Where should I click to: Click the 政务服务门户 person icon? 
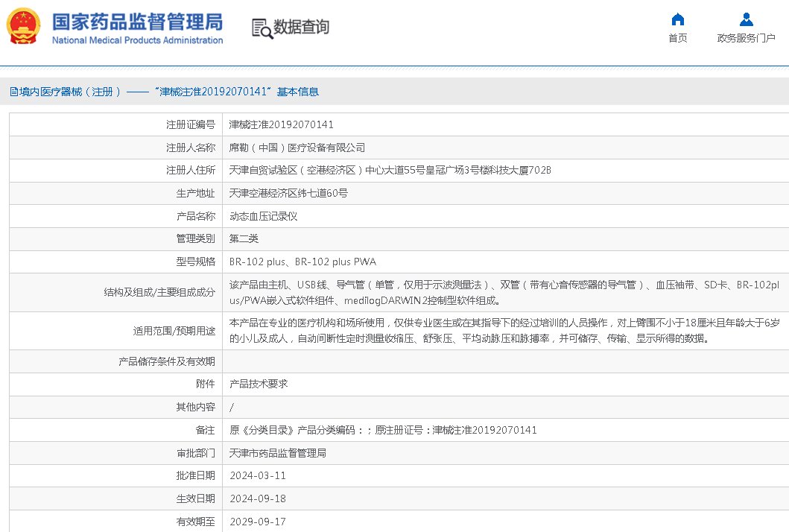(x=746, y=19)
